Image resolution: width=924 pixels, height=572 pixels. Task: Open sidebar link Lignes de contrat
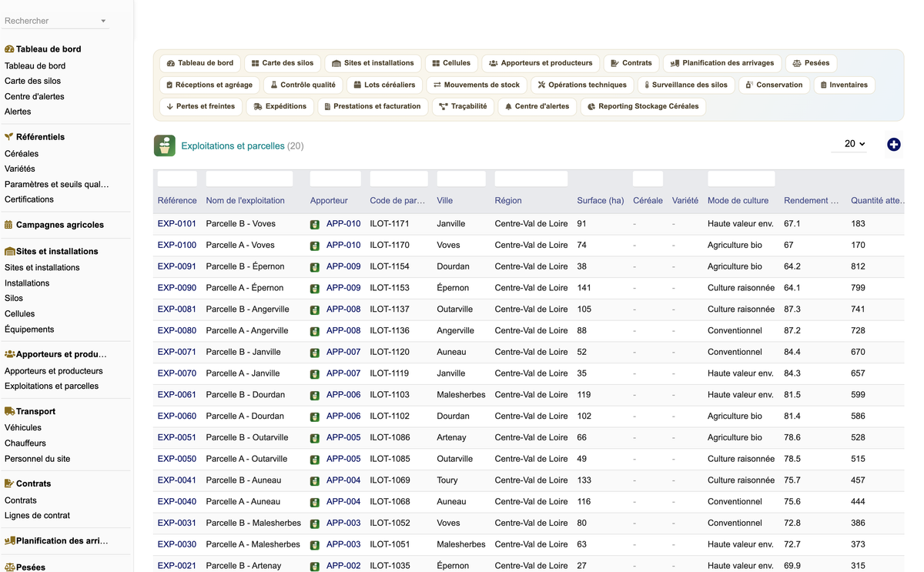click(37, 516)
